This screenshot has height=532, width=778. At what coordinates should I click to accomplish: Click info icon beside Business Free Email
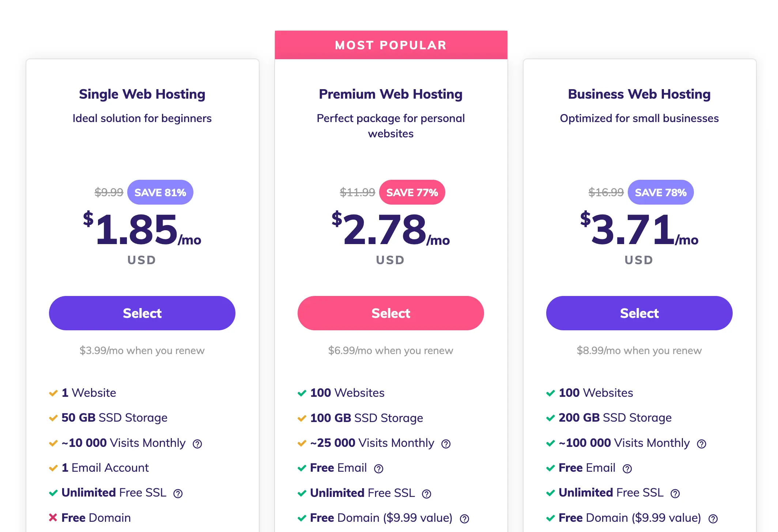tap(627, 469)
